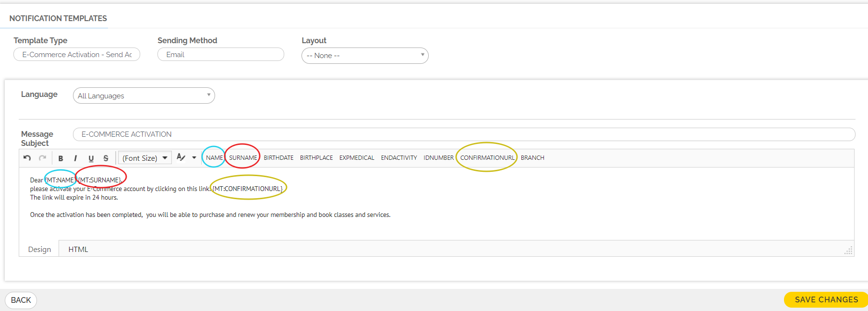The image size is (868, 311).
Task: Open the Font Size dropdown
Action: pyautogui.click(x=145, y=158)
